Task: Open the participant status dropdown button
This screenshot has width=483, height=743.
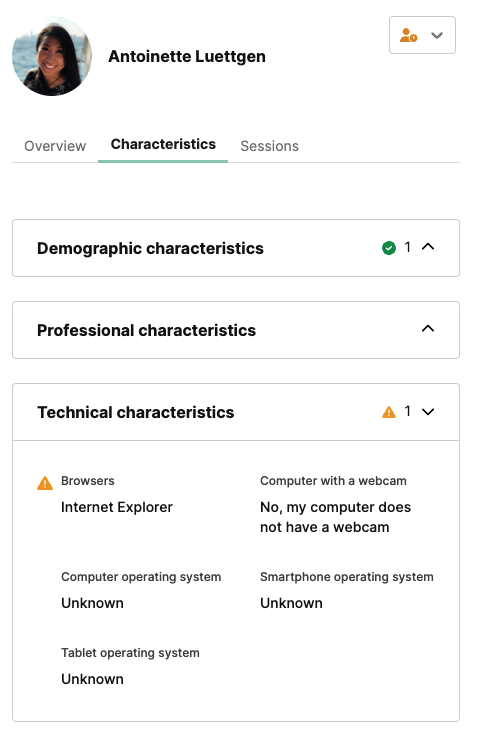Action: click(x=422, y=35)
